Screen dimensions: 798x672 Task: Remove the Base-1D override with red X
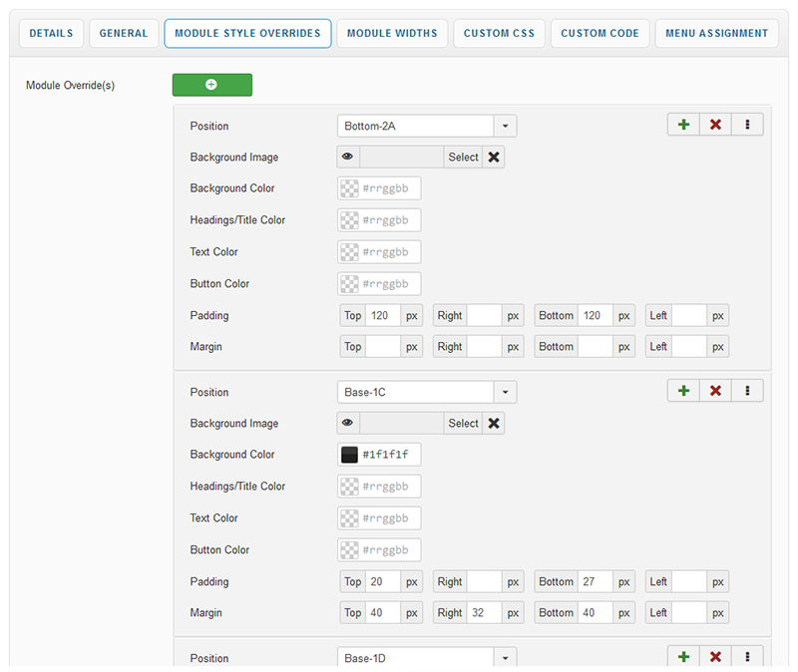pyautogui.click(x=715, y=657)
